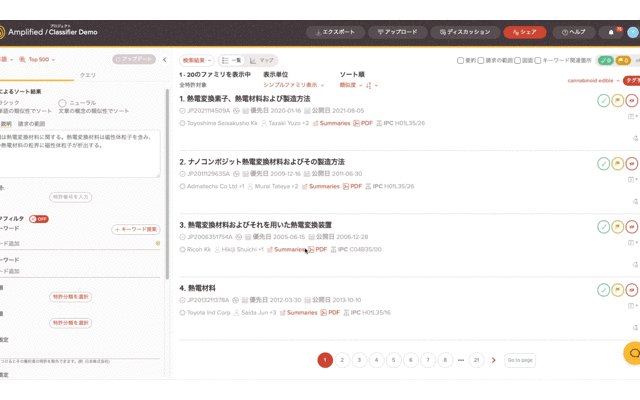Switch to マップ map view
This screenshot has width=640, height=400.
coord(262,60)
